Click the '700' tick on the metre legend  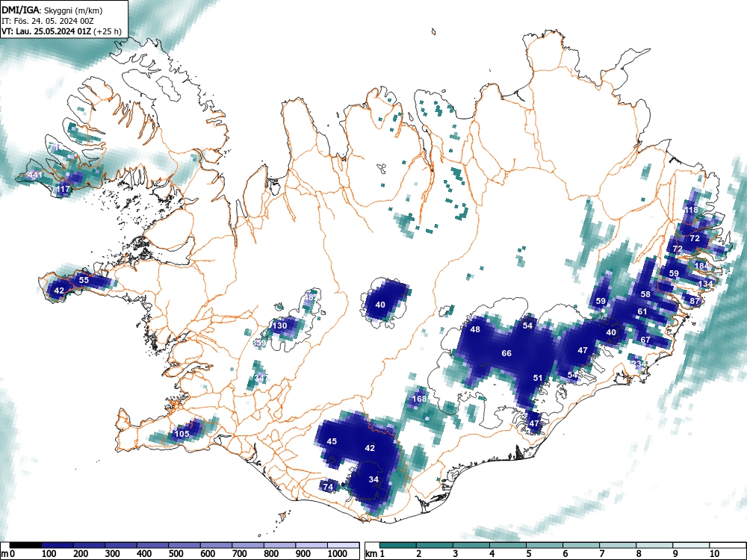coord(240,554)
